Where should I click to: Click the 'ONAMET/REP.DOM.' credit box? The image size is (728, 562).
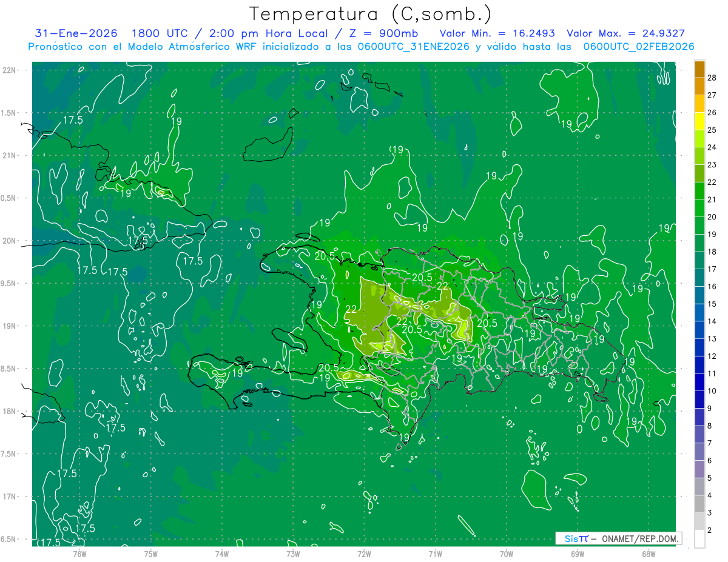pyautogui.click(x=618, y=538)
